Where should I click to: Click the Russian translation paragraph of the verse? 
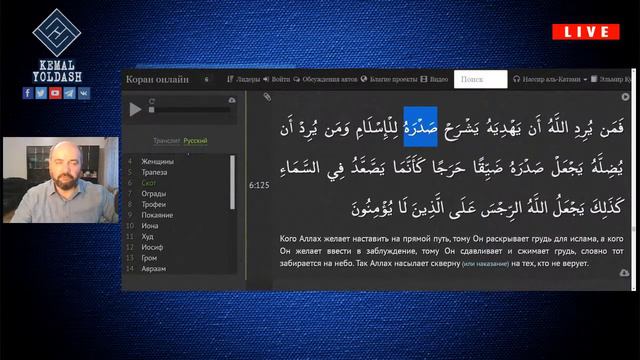click(451, 251)
